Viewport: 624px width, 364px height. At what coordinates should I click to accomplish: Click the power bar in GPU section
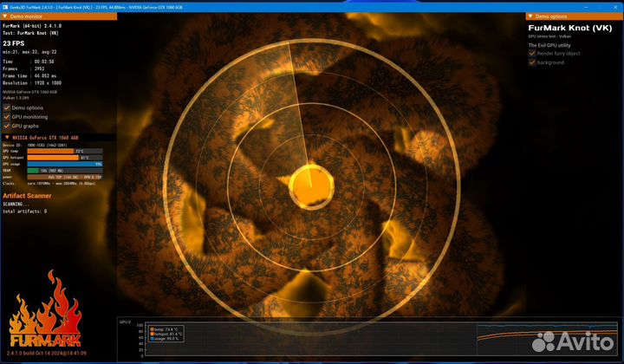[65, 177]
